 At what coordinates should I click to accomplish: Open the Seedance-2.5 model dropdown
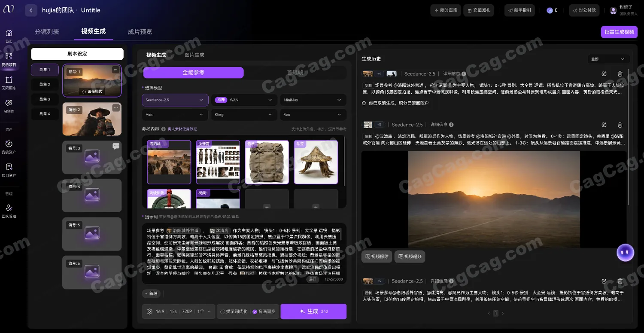click(175, 100)
